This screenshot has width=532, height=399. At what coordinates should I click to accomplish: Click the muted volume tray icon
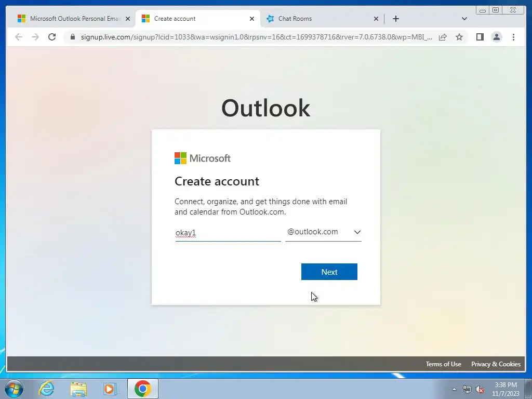(480, 389)
